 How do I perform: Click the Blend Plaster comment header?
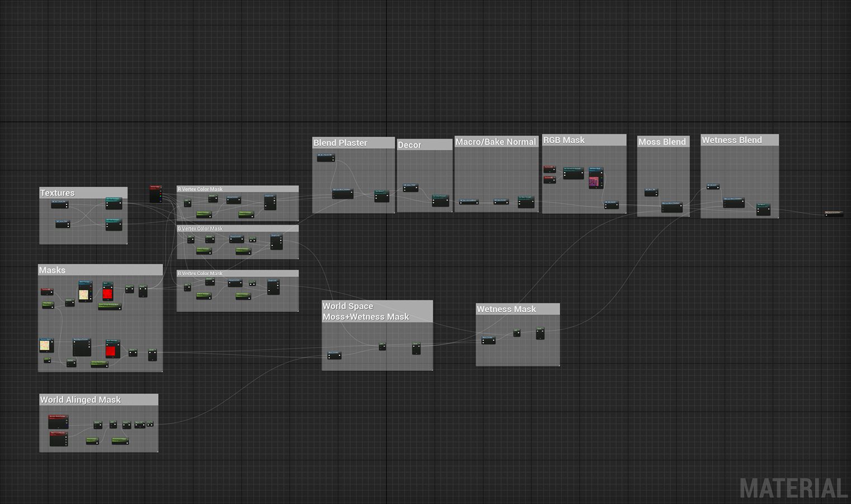pyautogui.click(x=341, y=142)
